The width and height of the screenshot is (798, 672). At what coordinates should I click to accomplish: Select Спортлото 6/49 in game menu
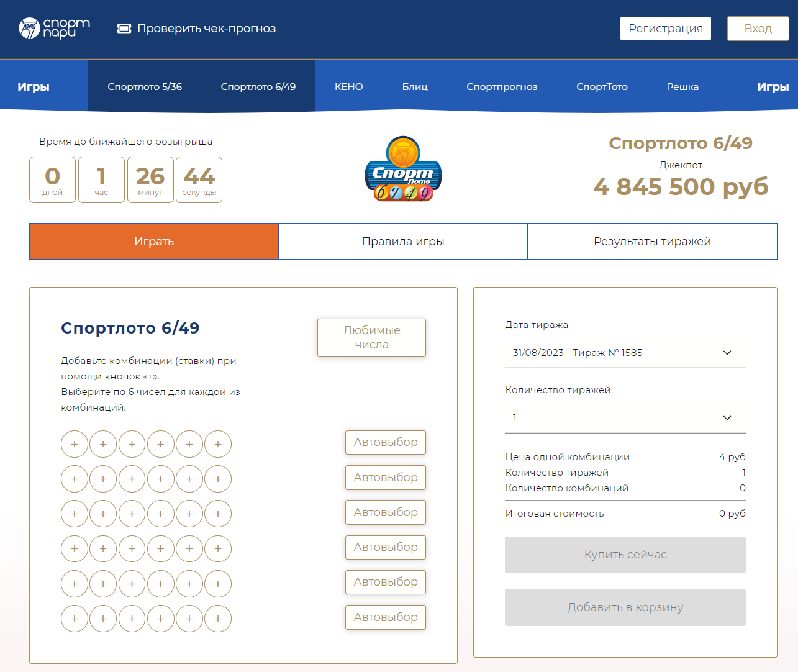point(258,87)
